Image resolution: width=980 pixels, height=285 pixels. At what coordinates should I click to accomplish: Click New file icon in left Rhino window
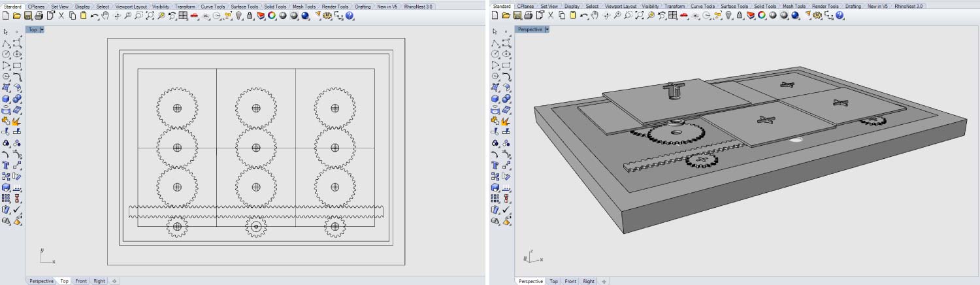tap(6, 16)
